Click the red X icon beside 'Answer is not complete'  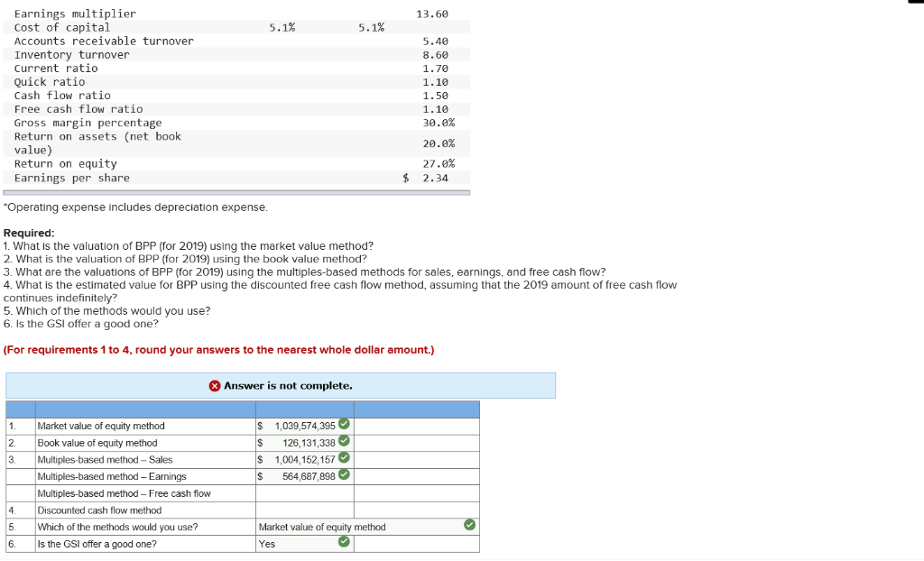click(x=215, y=386)
